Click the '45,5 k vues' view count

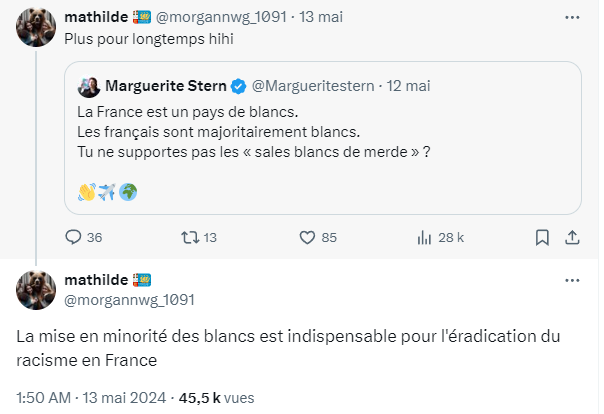coord(217,396)
